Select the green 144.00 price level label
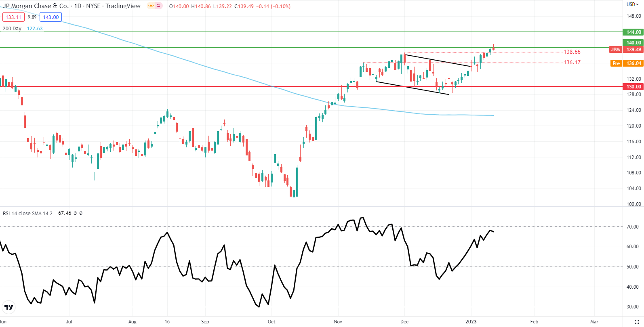 (633, 32)
